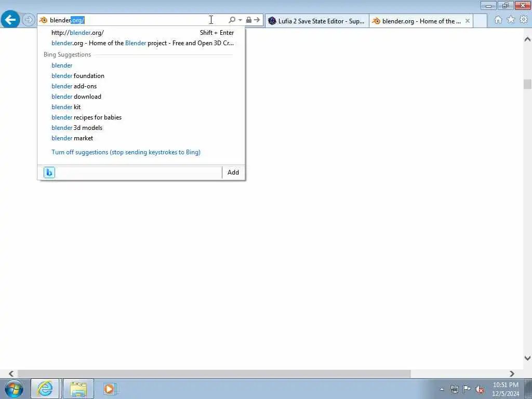Click the horizontal scrollbar right arrow
This screenshot has width=532, height=399.
pyautogui.click(x=512, y=374)
